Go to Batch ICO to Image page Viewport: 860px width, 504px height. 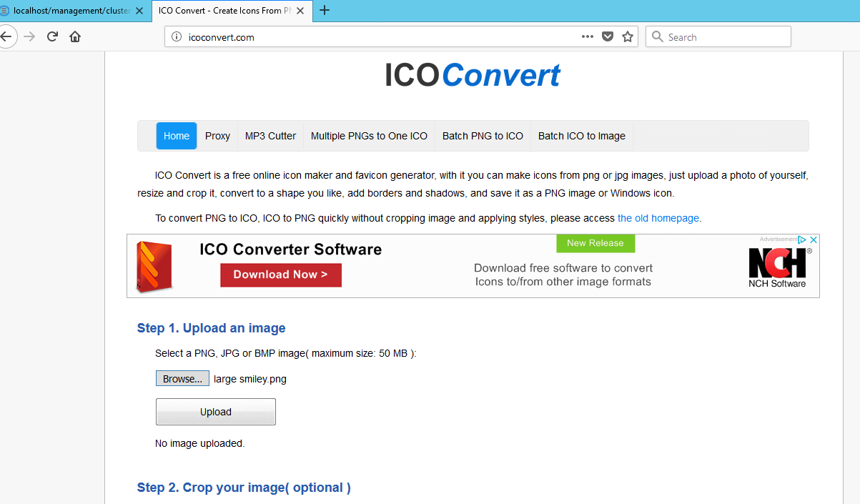pos(581,136)
